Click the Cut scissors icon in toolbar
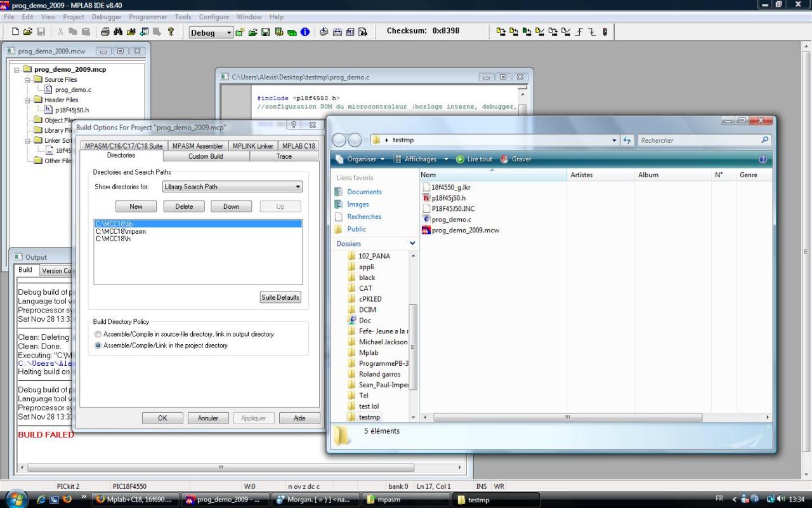The width and height of the screenshot is (812, 508). [60, 32]
